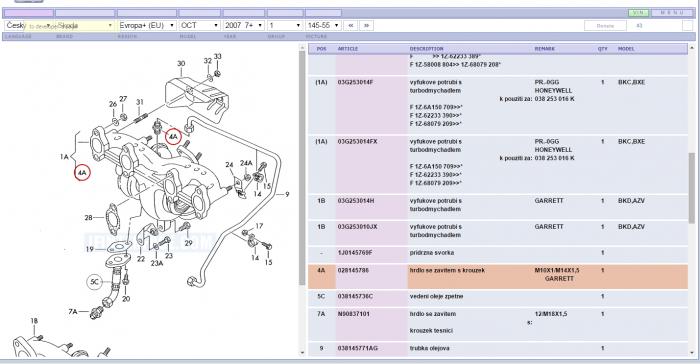700x364 pixels.
Task: Click callout 28 beside the gasket
Action: pyautogui.click(x=88, y=218)
